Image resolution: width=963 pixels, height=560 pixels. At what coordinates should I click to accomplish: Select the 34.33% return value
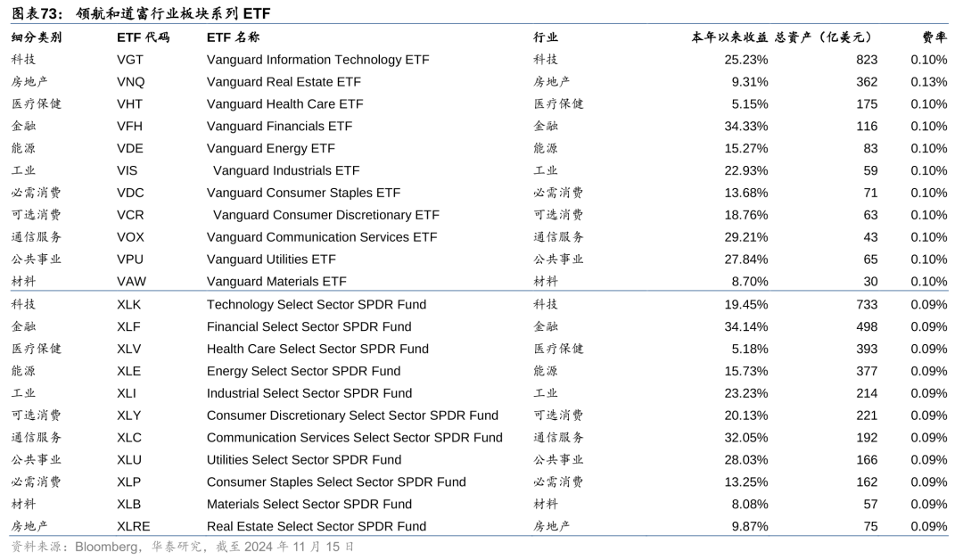click(x=745, y=127)
